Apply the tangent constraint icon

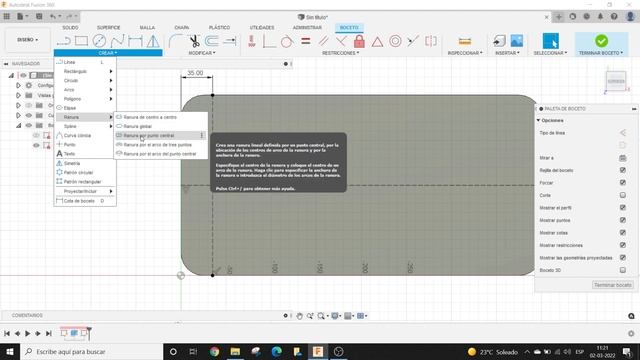click(x=287, y=41)
